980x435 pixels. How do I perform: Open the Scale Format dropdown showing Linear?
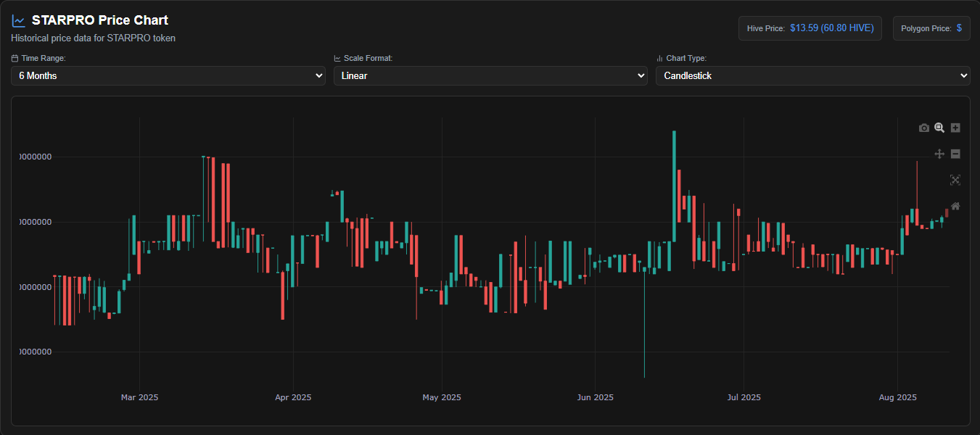click(490, 75)
